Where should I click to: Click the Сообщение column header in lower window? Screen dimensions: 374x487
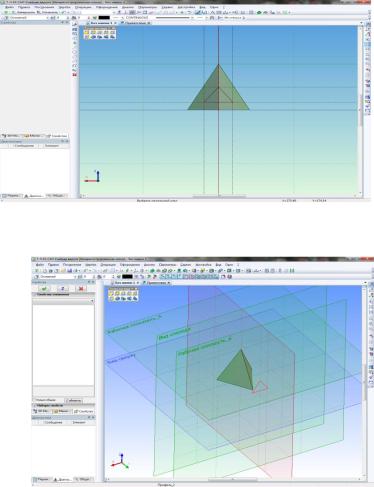coord(53,422)
